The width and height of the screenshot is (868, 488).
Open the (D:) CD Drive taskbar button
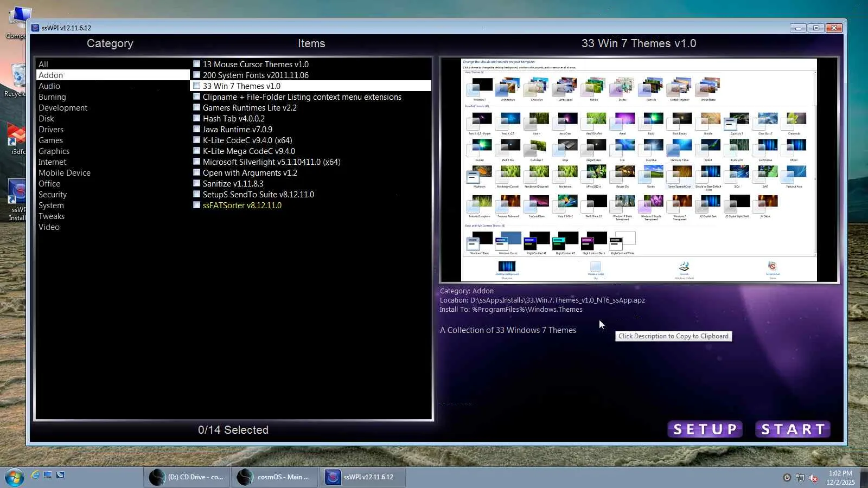pyautogui.click(x=187, y=477)
